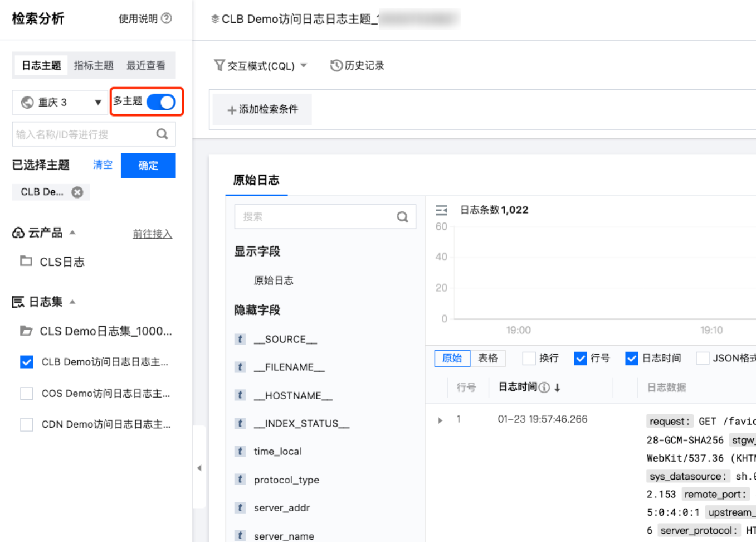The height and width of the screenshot is (542, 756).
Task: Click the folder icon beside CLS日志
Action: pos(26,261)
